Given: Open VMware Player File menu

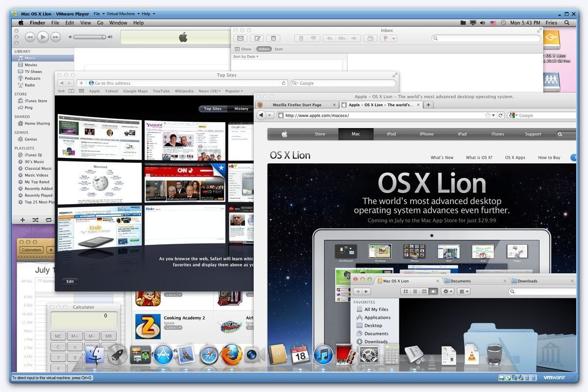Looking at the screenshot, I should pyautogui.click(x=98, y=14).
